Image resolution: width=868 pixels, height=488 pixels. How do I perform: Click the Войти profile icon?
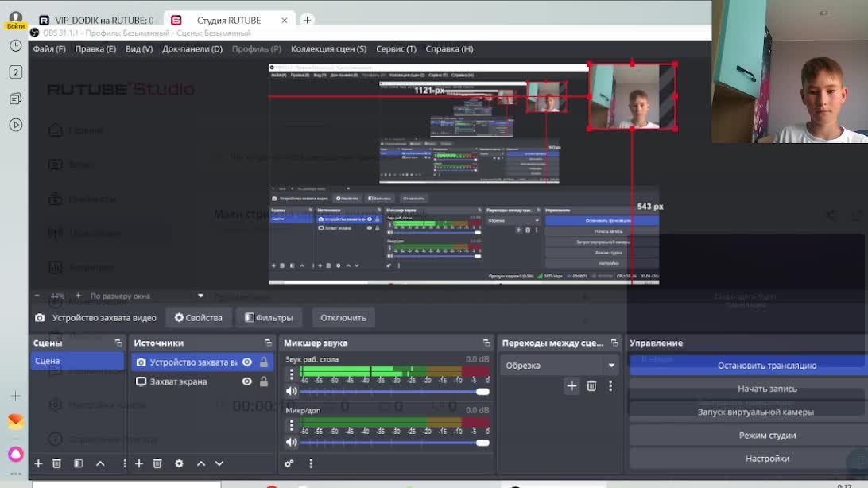pos(16,21)
